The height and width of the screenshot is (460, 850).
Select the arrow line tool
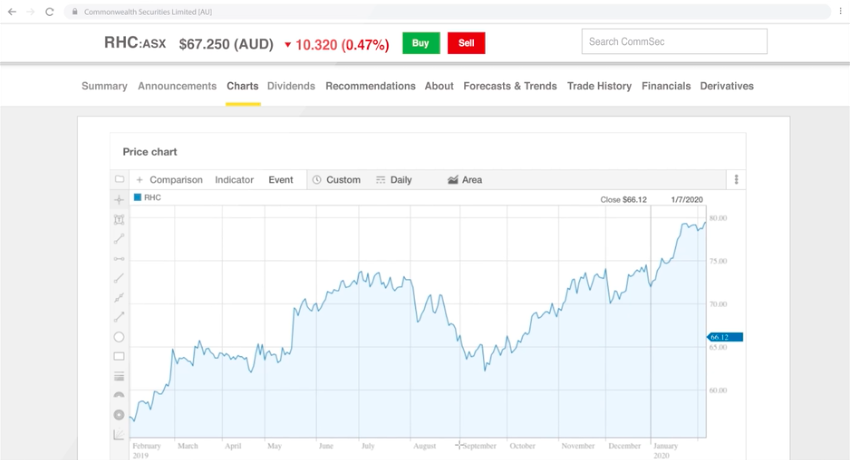pos(119,317)
